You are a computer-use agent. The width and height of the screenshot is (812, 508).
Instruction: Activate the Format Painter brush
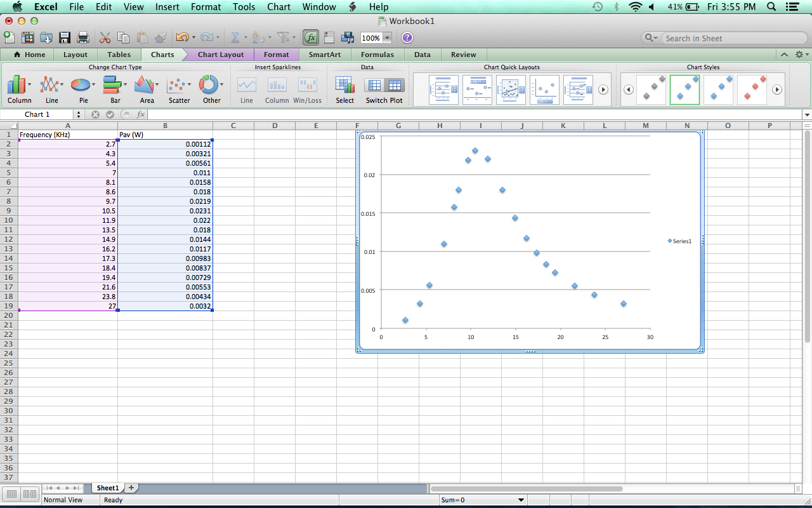click(x=160, y=37)
